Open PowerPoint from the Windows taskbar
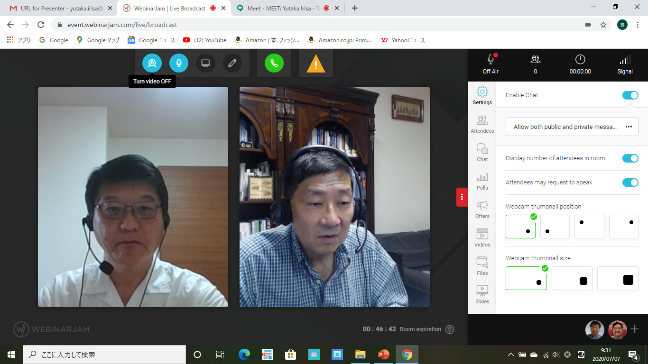Viewport: 648px width, 364px height. (384, 354)
